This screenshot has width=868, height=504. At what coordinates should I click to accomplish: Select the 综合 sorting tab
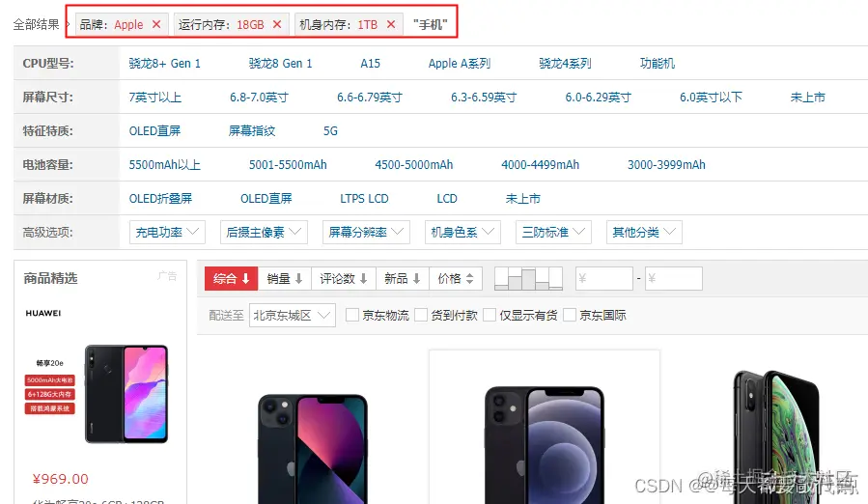232,279
